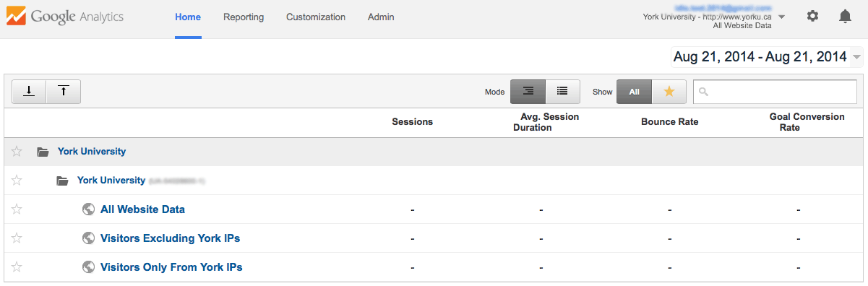Viewport: 868px width, 286px height.
Task: Click the Goal Conversion Rate header
Action: pyautogui.click(x=807, y=122)
